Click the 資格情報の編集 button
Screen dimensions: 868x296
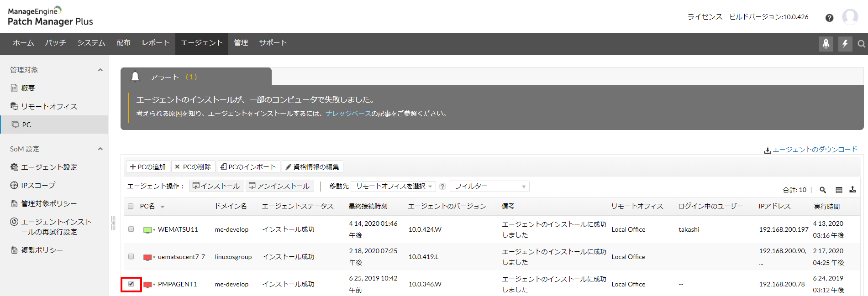[312, 167]
